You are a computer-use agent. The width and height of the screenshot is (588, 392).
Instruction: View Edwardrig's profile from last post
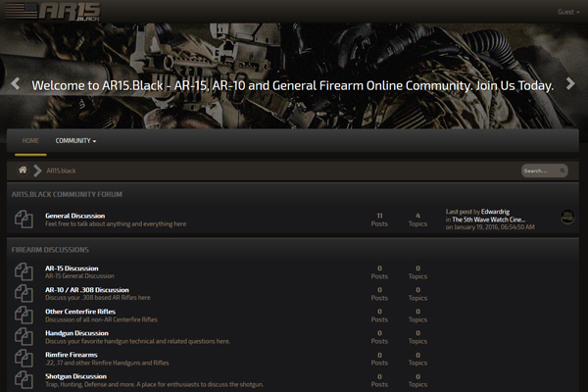(x=495, y=212)
